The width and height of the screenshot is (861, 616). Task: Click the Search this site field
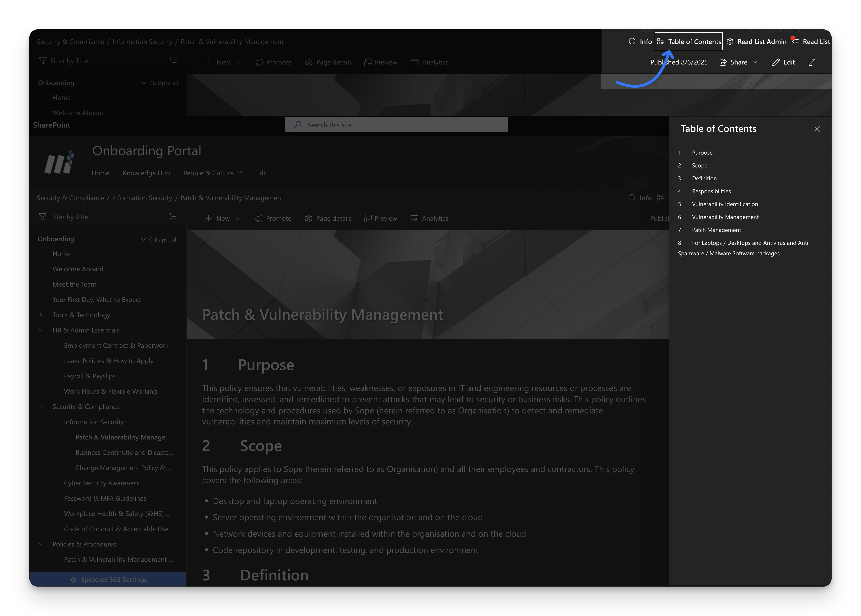396,125
